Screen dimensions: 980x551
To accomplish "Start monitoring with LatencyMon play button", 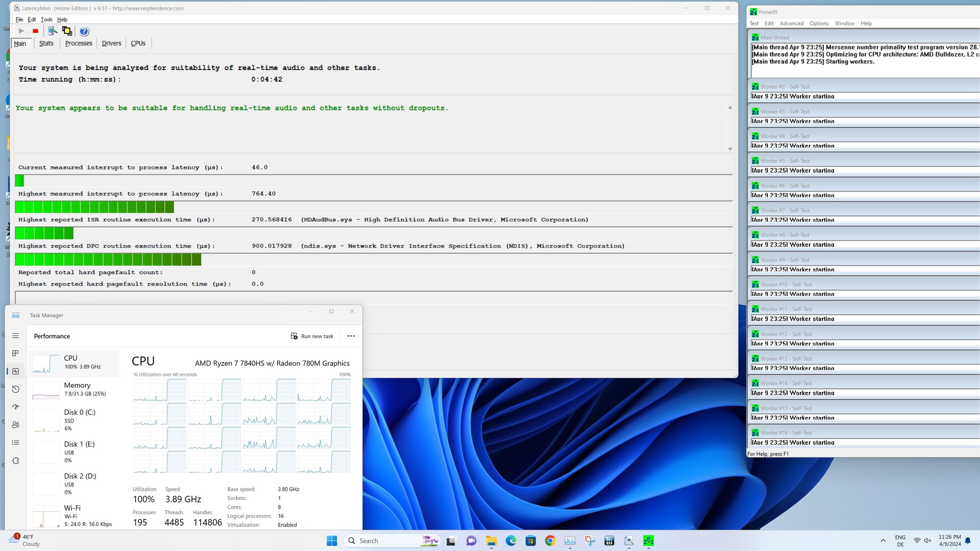I will pyautogui.click(x=21, y=31).
